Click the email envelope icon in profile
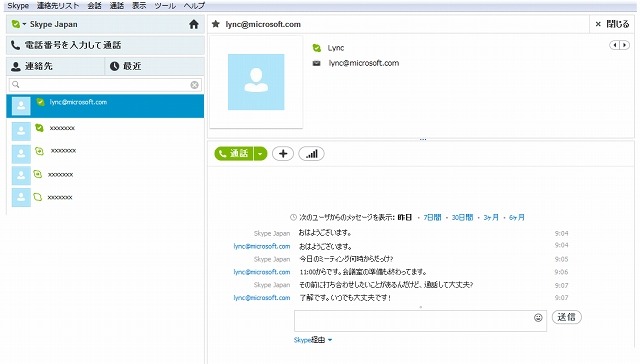640x364 pixels. point(316,63)
